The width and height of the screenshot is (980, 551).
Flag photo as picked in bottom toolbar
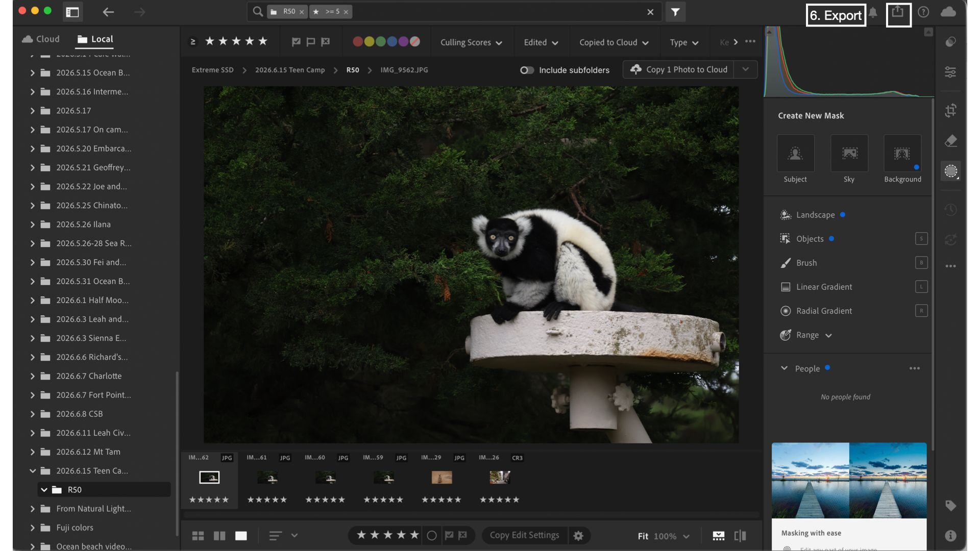point(449,535)
